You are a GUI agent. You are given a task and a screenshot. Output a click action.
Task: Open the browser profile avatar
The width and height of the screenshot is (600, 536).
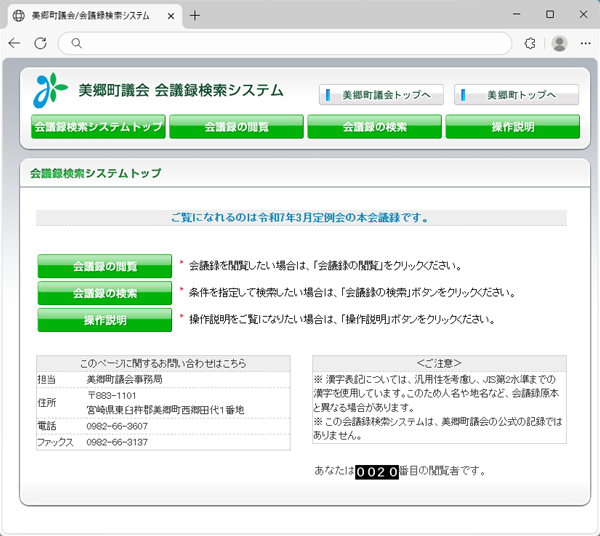pos(559,43)
